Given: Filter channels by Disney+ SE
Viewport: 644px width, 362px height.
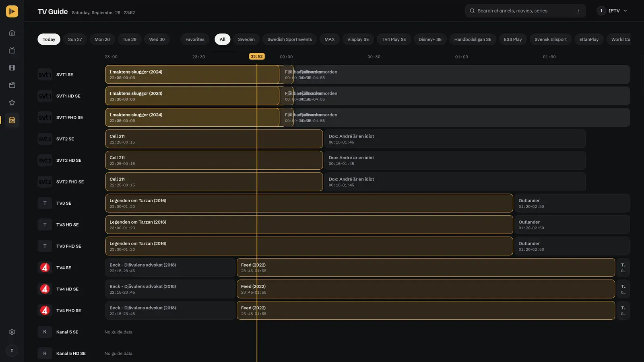Looking at the screenshot, I should click(430, 39).
